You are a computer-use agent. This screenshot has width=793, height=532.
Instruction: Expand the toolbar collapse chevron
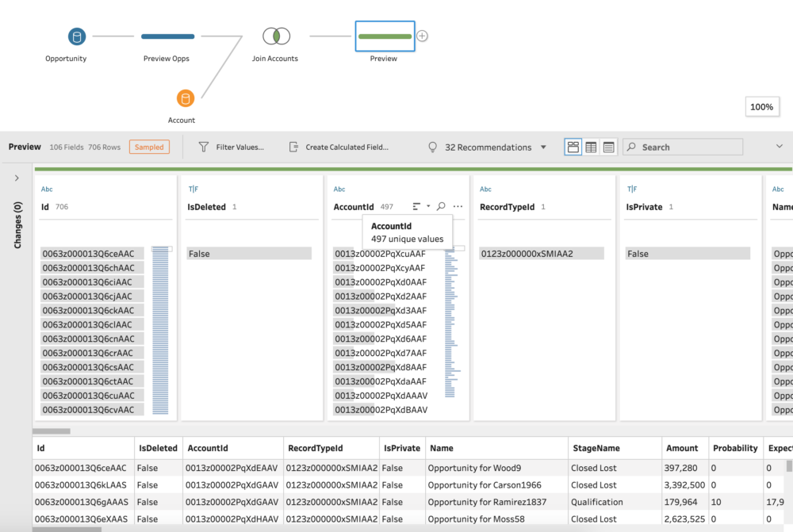point(780,146)
